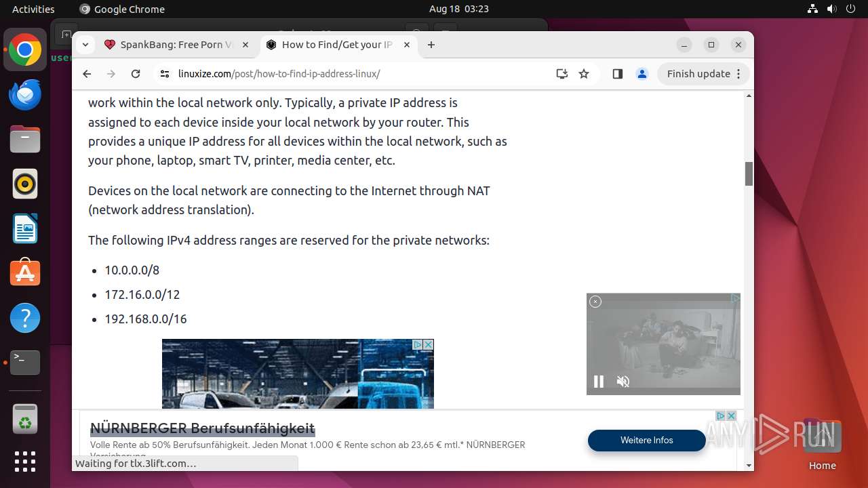Minimize the Chrome window
The width and height of the screenshot is (868, 488).
tap(684, 45)
